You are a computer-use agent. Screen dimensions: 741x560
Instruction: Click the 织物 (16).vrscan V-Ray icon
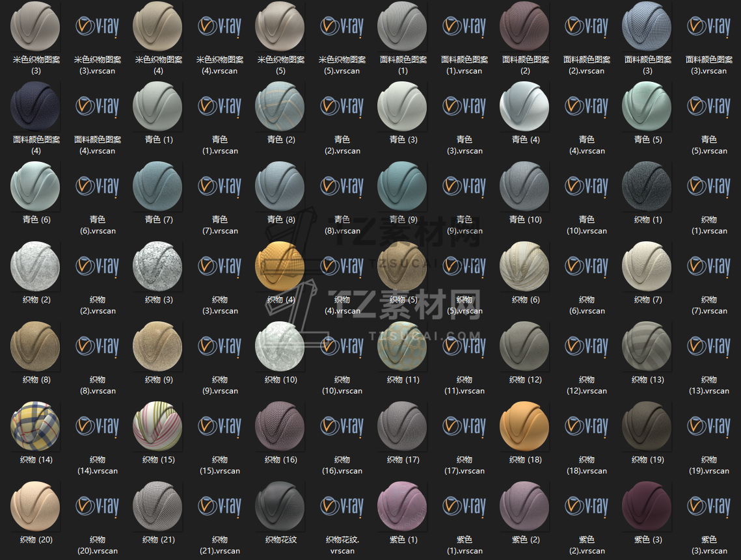(342, 426)
